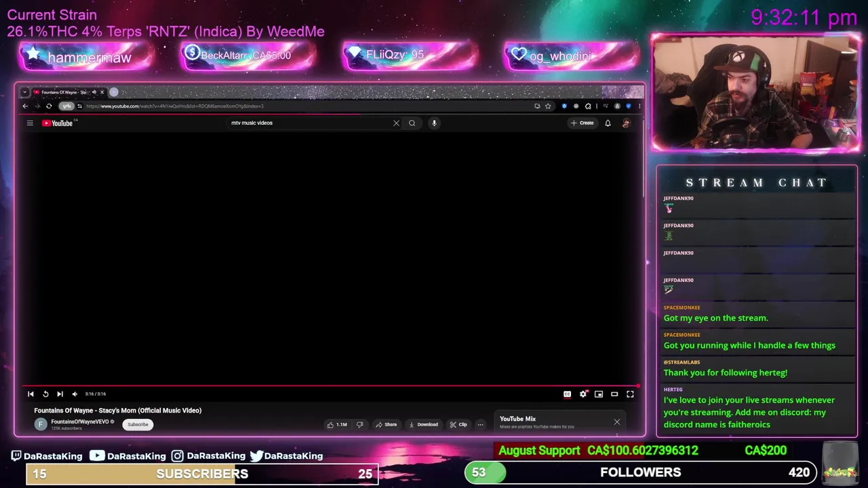Start voice search with the microphone

pyautogui.click(x=434, y=123)
